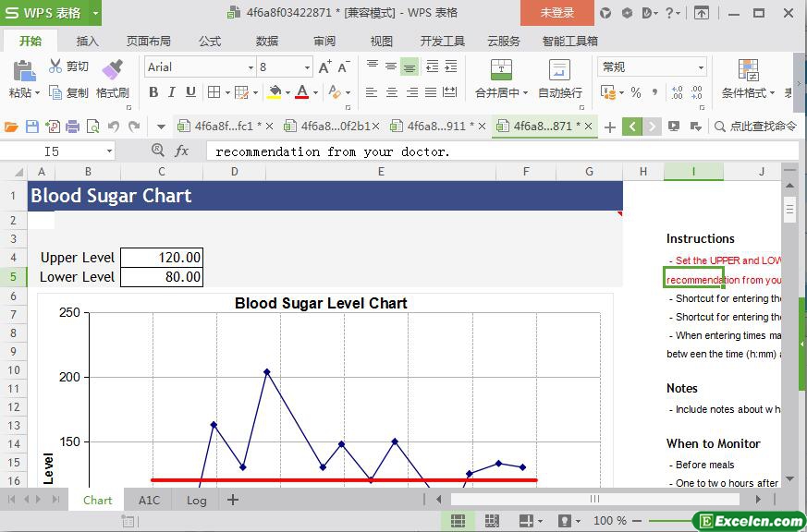Toggle the bottom align button
Image resolution: width=807 pixels, height=532 pixels.
(410, 66)
